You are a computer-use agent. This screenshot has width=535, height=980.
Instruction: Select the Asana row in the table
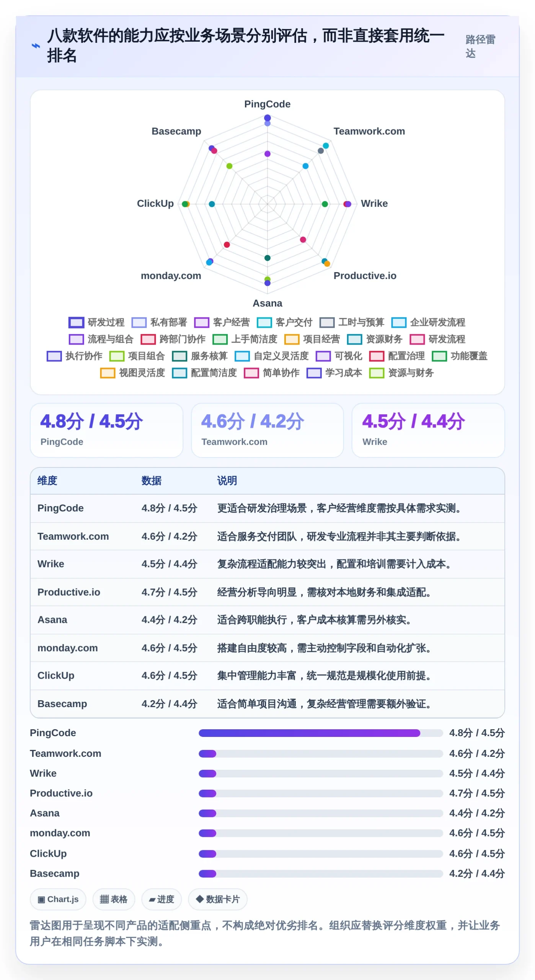click(x=267, y=620)
